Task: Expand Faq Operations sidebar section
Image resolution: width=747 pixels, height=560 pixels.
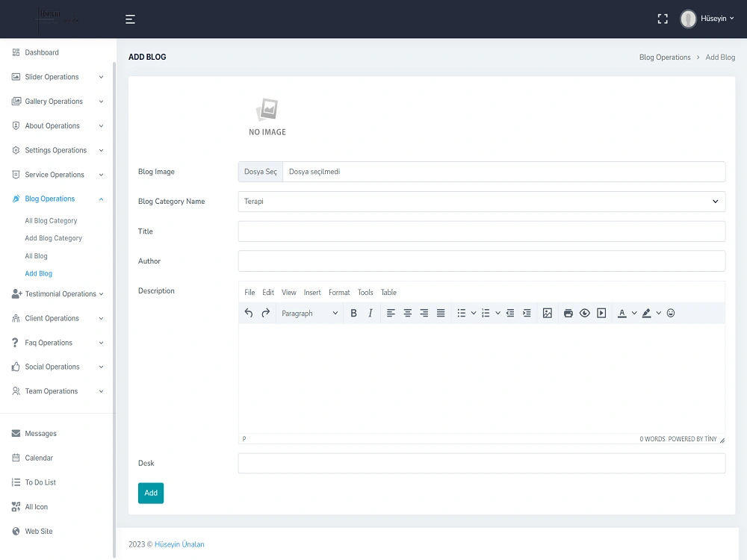Action: click(58, 343)
